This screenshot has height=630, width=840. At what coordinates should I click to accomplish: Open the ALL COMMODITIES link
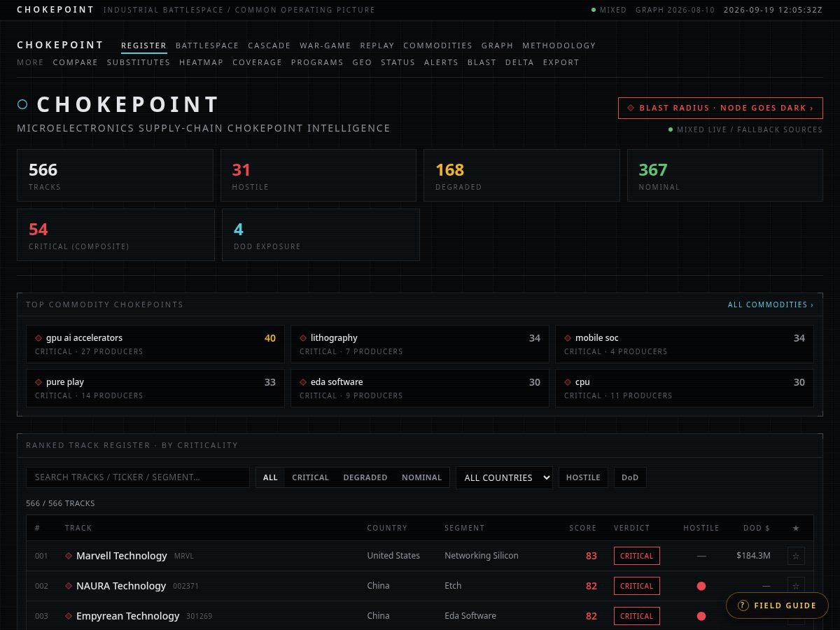point(770,304)
